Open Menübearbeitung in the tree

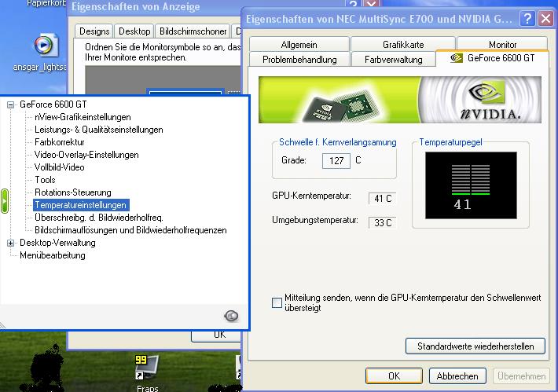53,255
